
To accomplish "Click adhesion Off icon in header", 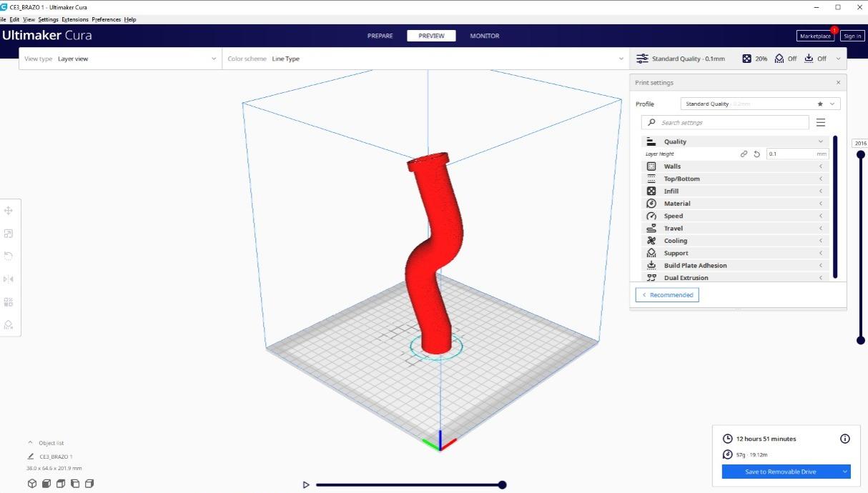I will point(809,59).
